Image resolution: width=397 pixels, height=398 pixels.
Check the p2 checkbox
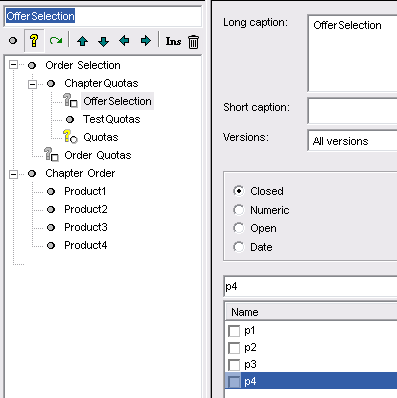(234, 348)
